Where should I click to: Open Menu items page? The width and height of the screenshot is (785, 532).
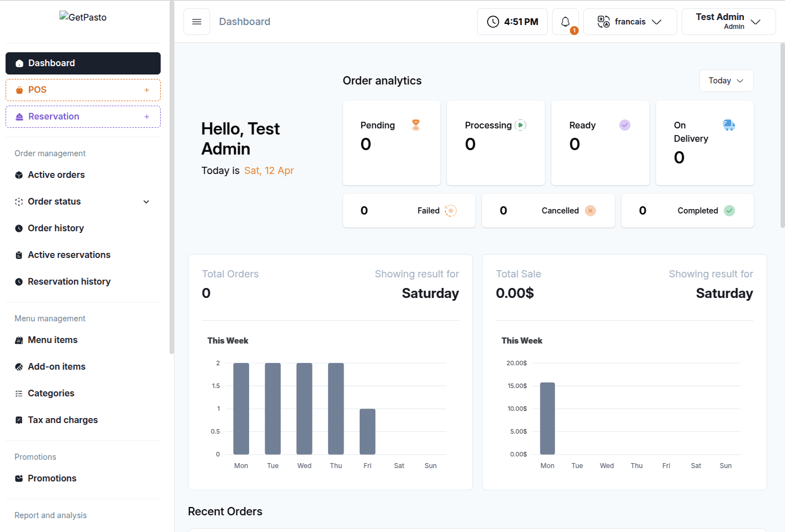(53, 340)
